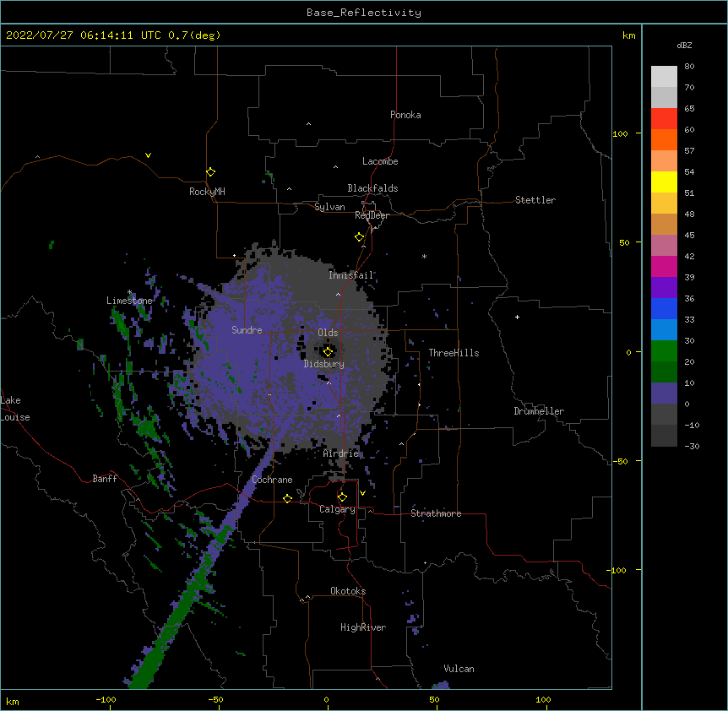
Task: Select the blue 33-36 dBZ legend swatch
Action: [664, 308]
